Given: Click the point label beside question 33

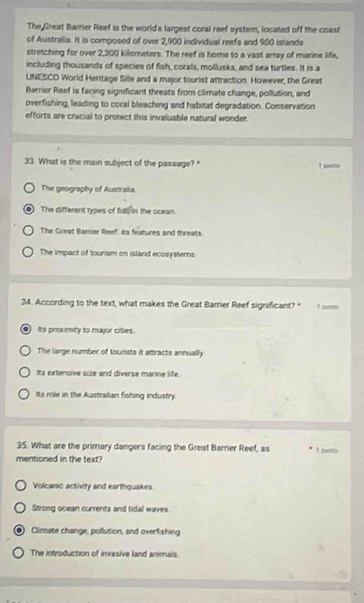Looking at the screenshot, I should pyautogui.click(x=329, y=166).
